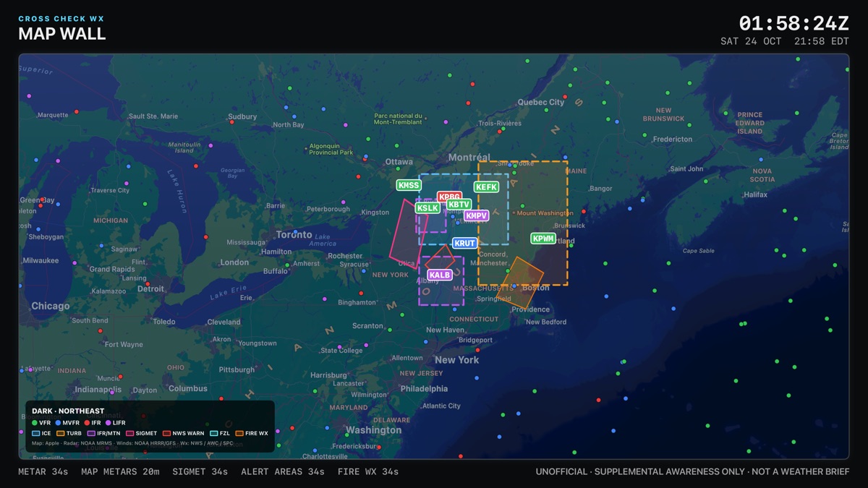Click the Chicago city label

(50, 306)
